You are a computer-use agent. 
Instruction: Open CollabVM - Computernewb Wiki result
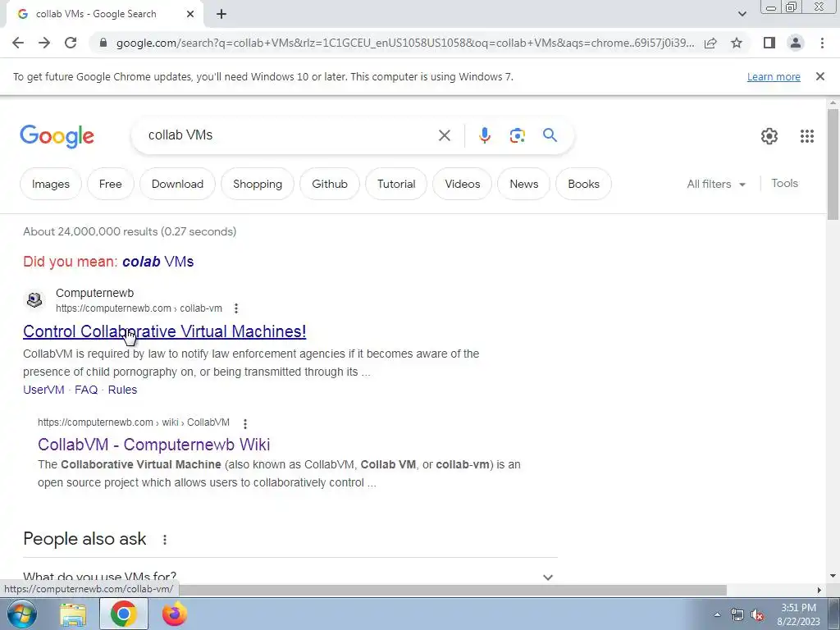pos(153,444)
